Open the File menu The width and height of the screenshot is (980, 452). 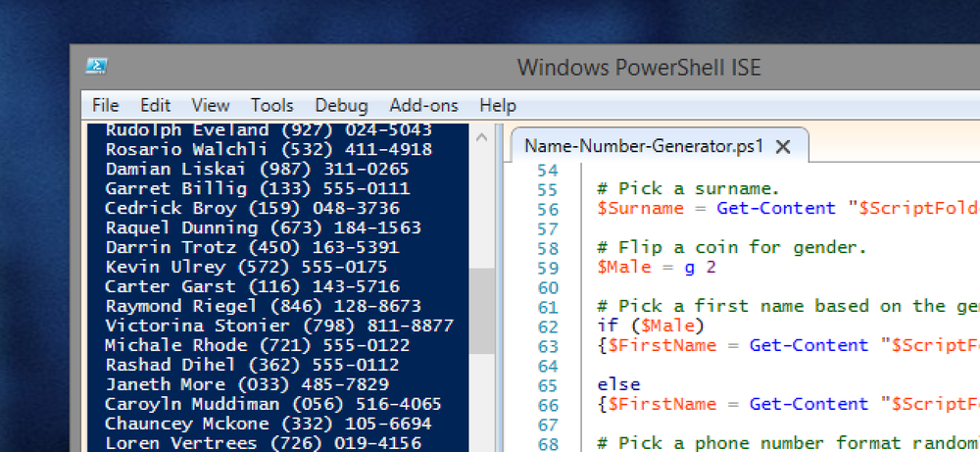pos(105,105)
